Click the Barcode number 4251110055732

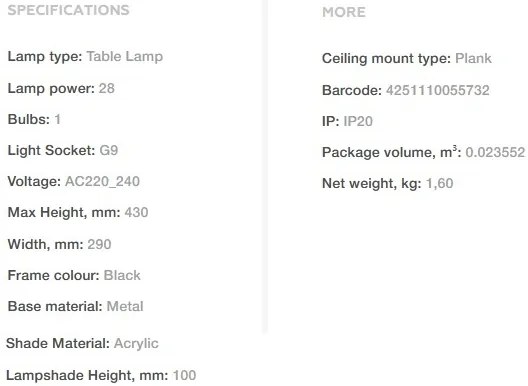pyautogui.click(x=438, y=90)
